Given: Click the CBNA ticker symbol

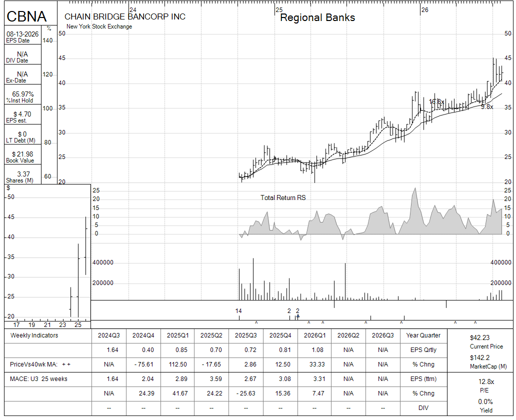Looking at the screenshot, I should pos(26,16).
